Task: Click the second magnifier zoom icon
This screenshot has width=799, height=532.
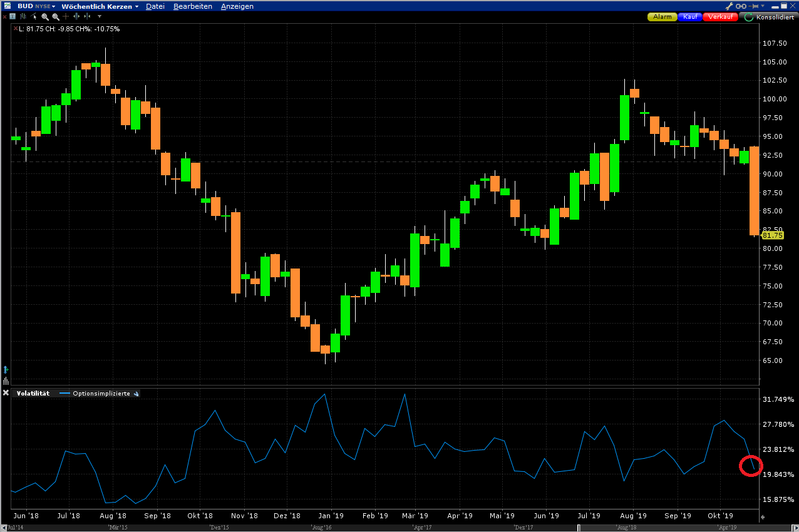Action: pos(56,16)
